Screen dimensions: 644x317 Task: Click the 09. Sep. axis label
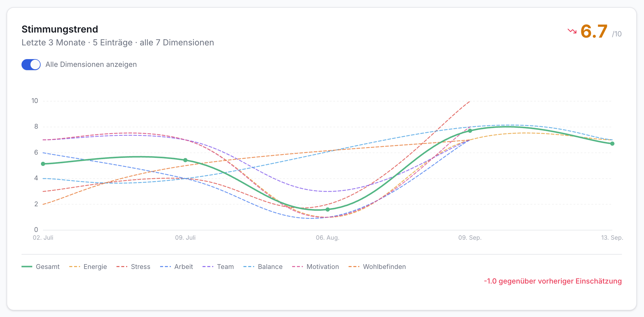pyautogui.click(x=470, y=238)
